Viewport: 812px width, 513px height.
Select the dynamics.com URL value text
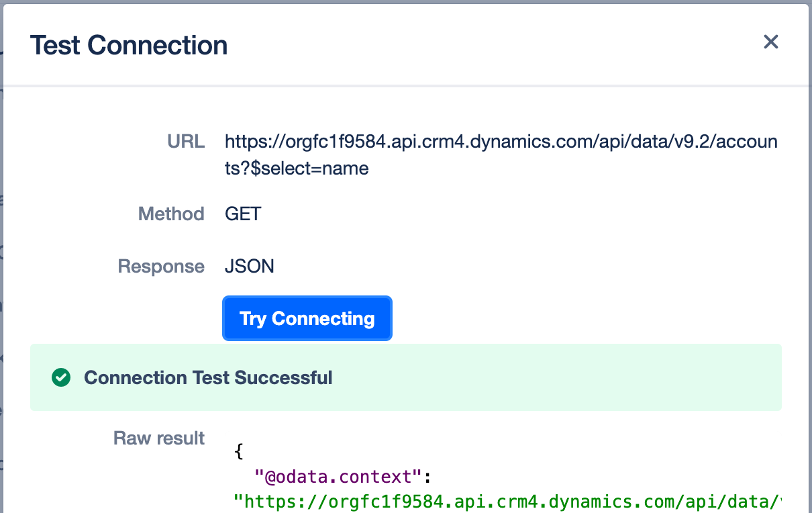[500, 142]
